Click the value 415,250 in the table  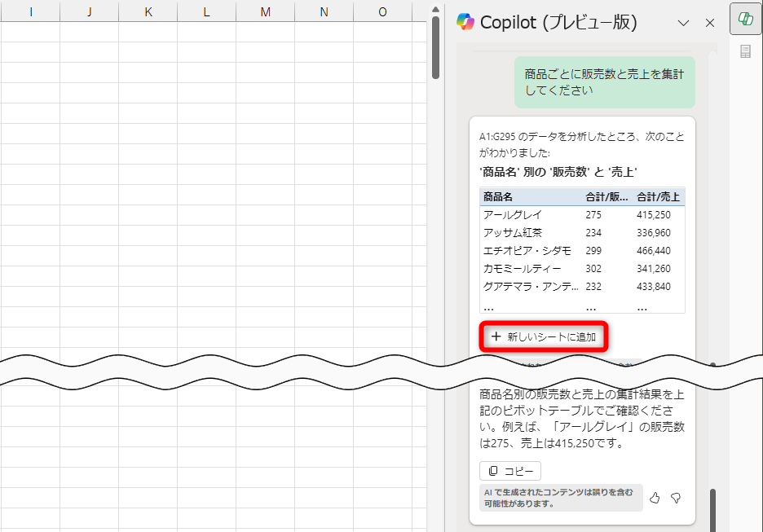click(x=654, y=214)
